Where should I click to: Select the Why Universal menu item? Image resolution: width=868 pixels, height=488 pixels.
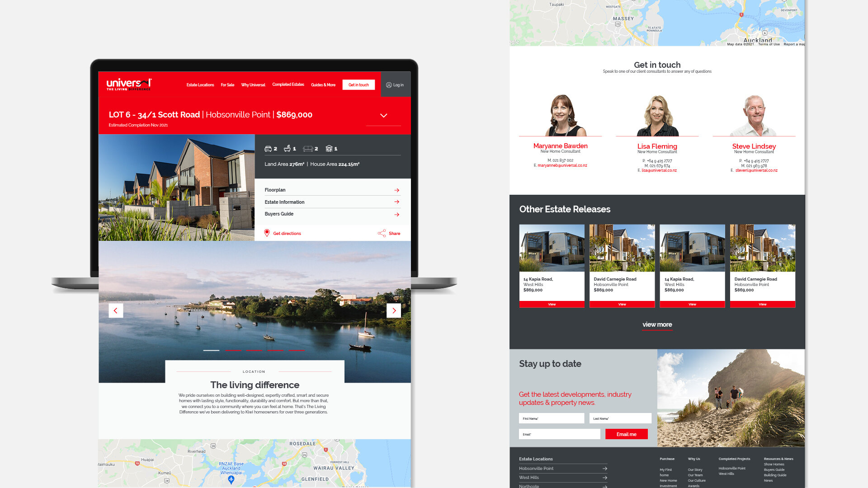253,84
